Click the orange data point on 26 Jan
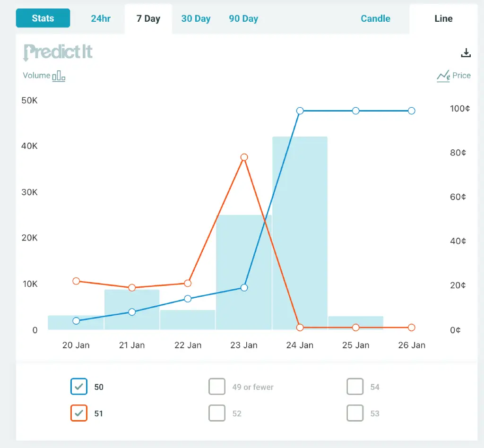This screenshot has width=484, height=448. 412,327
